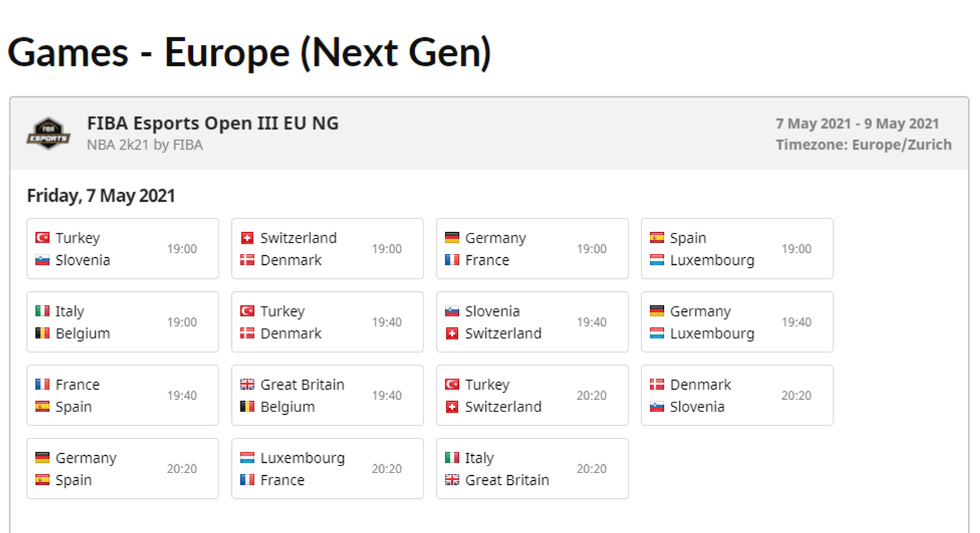Image resolution: width=980 pixels, height=533 pixels.
Task: Click the Denmark flag in Denmark vs Slovenia game
Action: click(x=657, y=384)
